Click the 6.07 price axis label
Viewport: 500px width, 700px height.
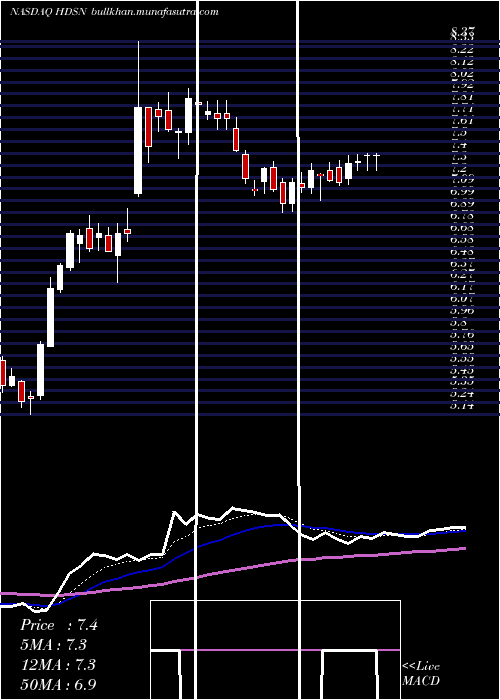point(462,300)
